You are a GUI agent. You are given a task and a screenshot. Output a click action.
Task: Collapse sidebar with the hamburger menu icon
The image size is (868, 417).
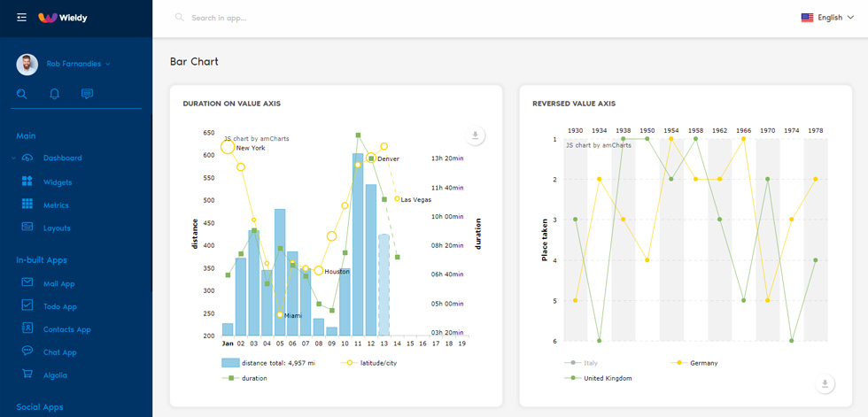coord(21,18)
